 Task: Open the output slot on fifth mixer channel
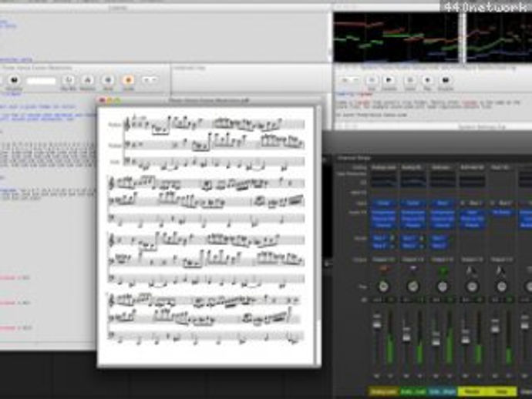tap(501, 260)
